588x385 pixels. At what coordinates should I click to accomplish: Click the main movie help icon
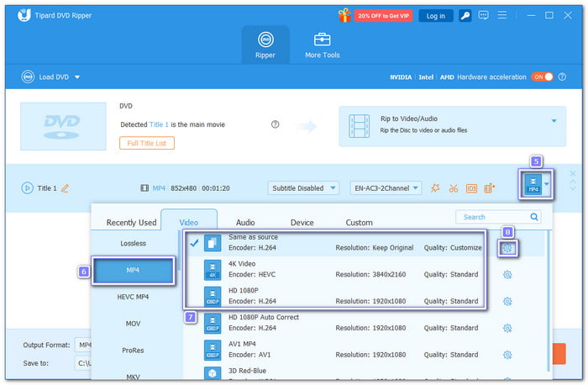pyautogui.click(x=276, y=124)
